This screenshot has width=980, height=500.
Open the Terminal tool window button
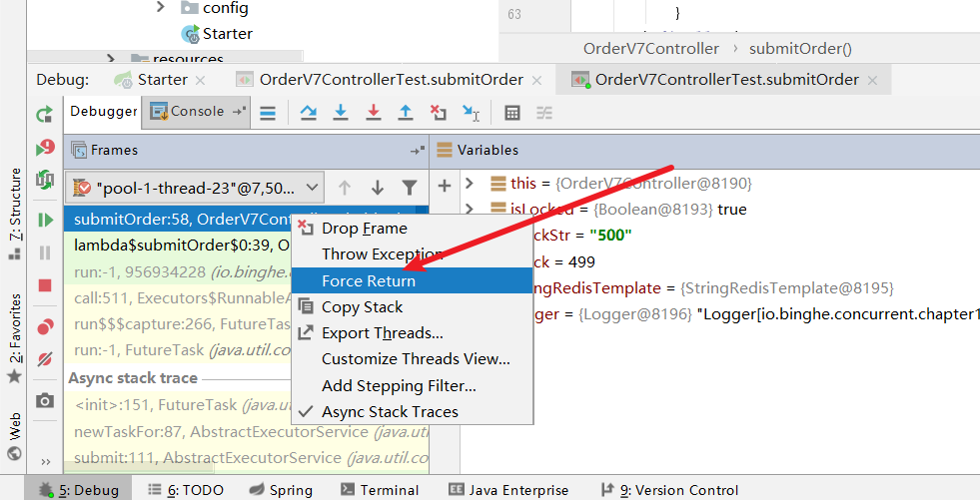[380, 490]
